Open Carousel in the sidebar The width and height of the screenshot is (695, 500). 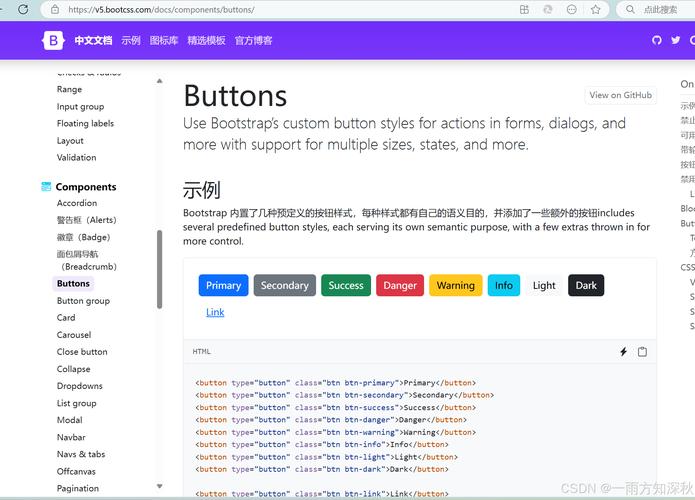point(74,335)
